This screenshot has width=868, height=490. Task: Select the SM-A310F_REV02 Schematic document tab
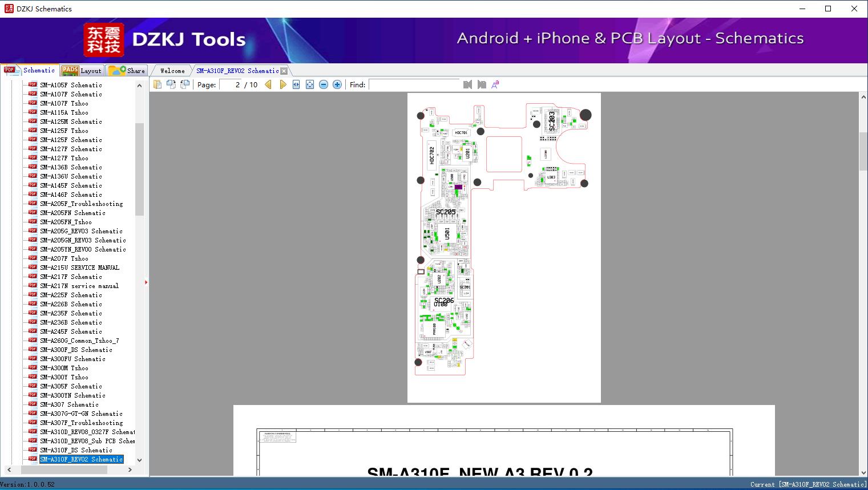tap(237, 71)
